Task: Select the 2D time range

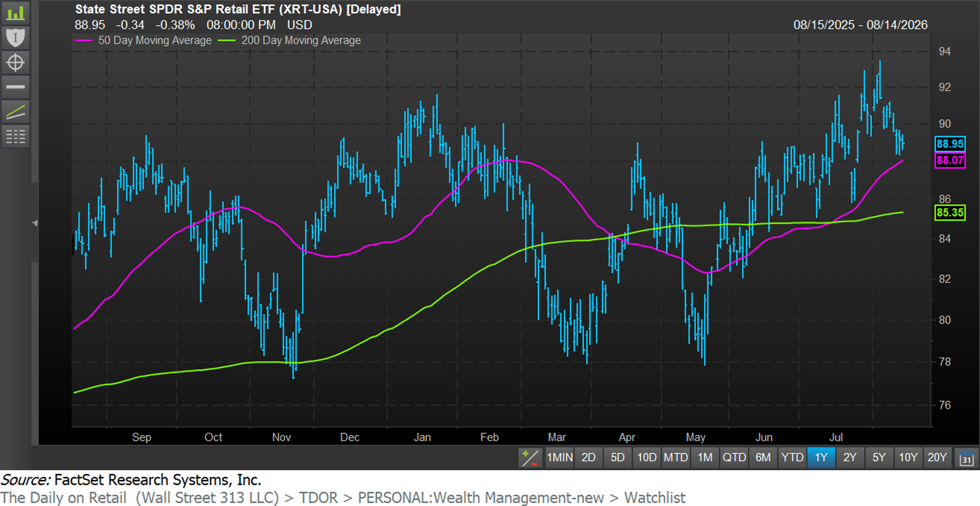Action: click(588, 457)
